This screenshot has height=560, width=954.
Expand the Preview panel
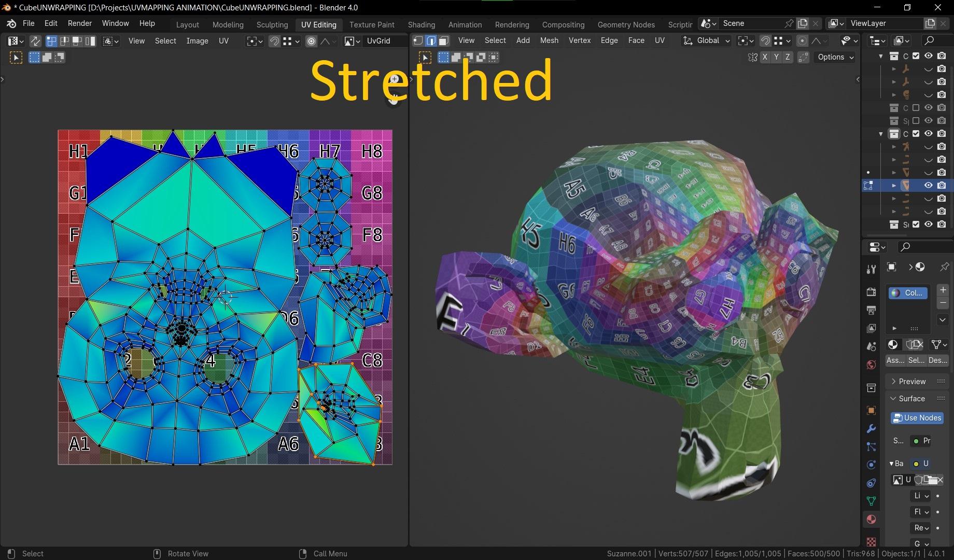[x=911, y=382]
